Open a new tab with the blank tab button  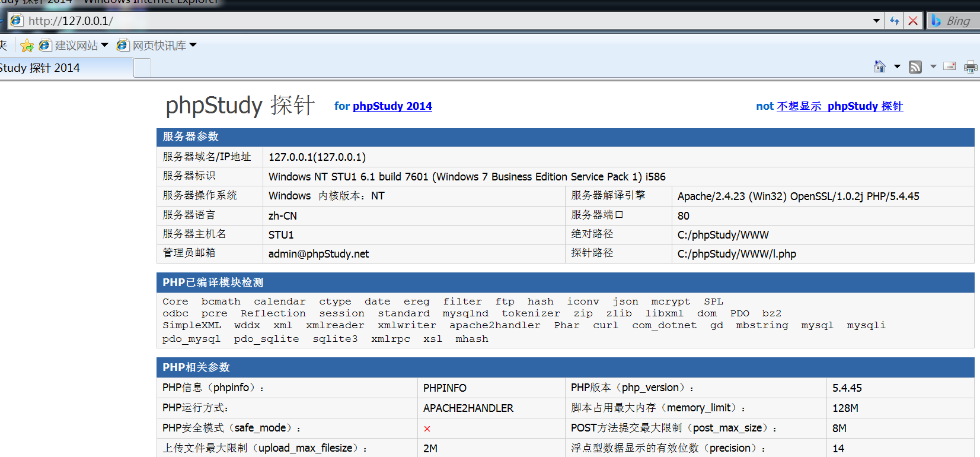(x=142, y=68)
